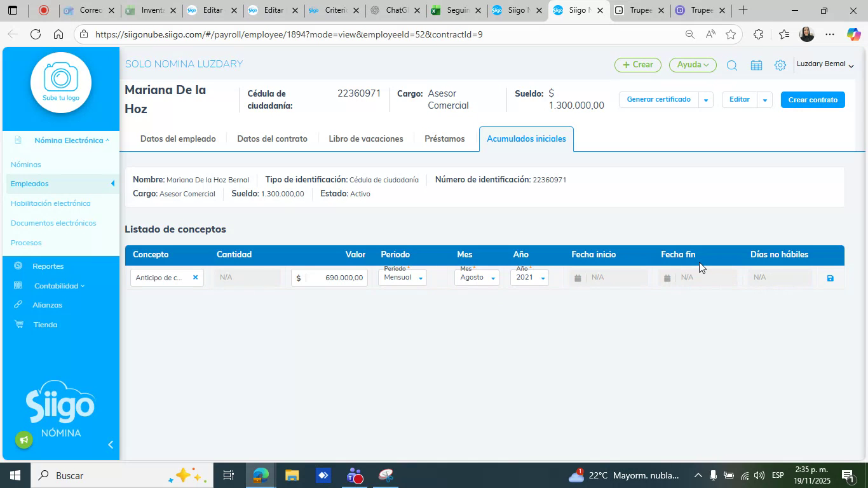868x488 pixels.
Task: Open the Mes Agosto dropdown
Action: pyautogui.click(x=477, y=277)
